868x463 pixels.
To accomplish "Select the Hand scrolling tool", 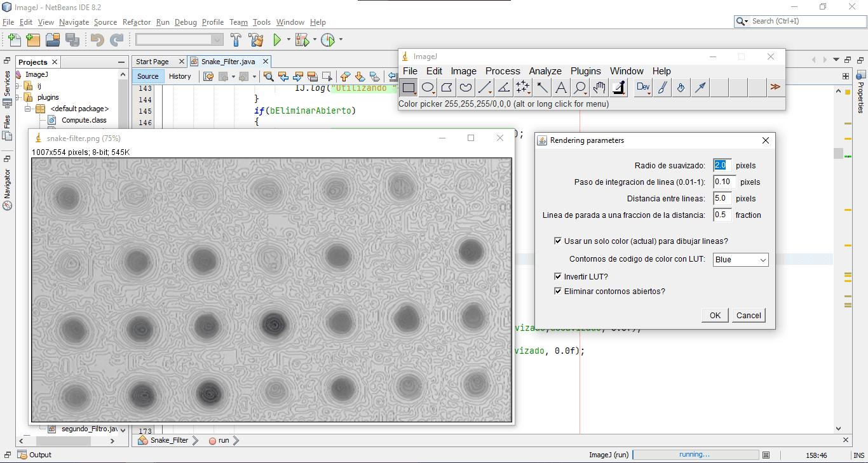I will point(599,87).
